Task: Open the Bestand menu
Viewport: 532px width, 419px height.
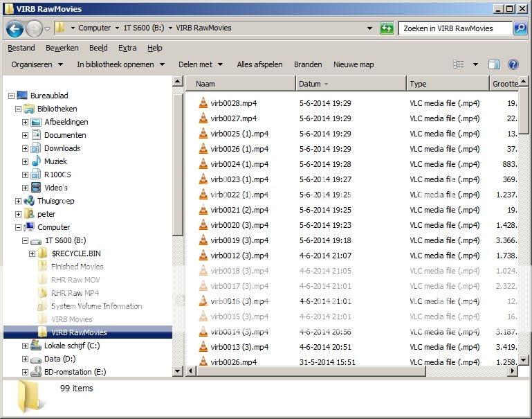Action: tap(21, 48)
